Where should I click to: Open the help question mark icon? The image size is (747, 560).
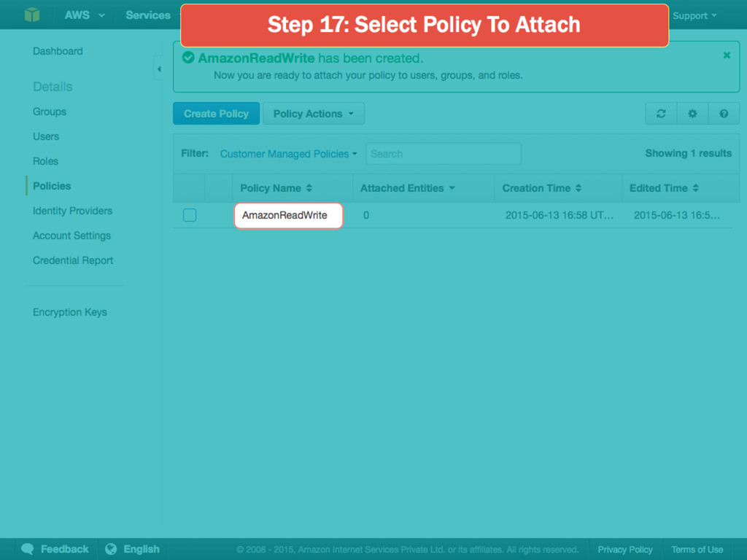click(x=724, y=114)
